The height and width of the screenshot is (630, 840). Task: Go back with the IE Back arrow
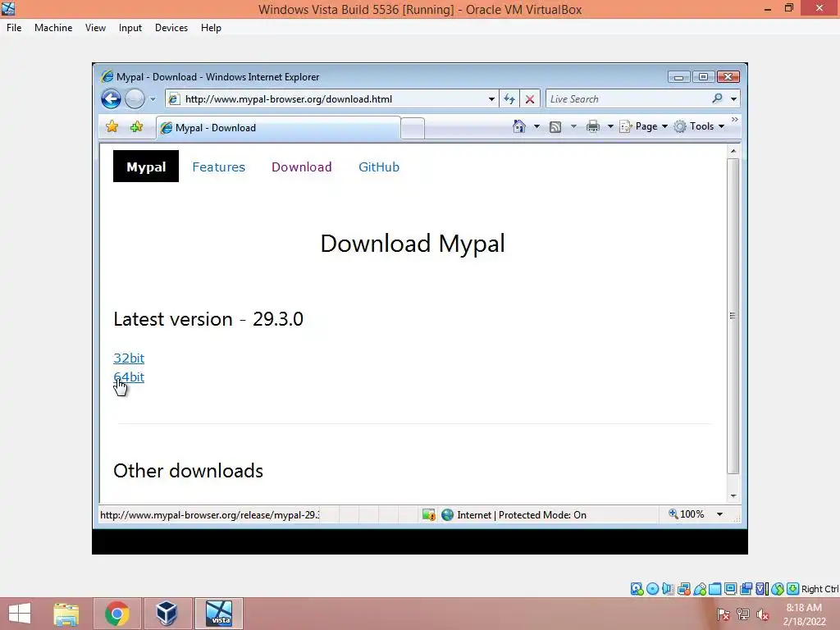tap(111, 99)
